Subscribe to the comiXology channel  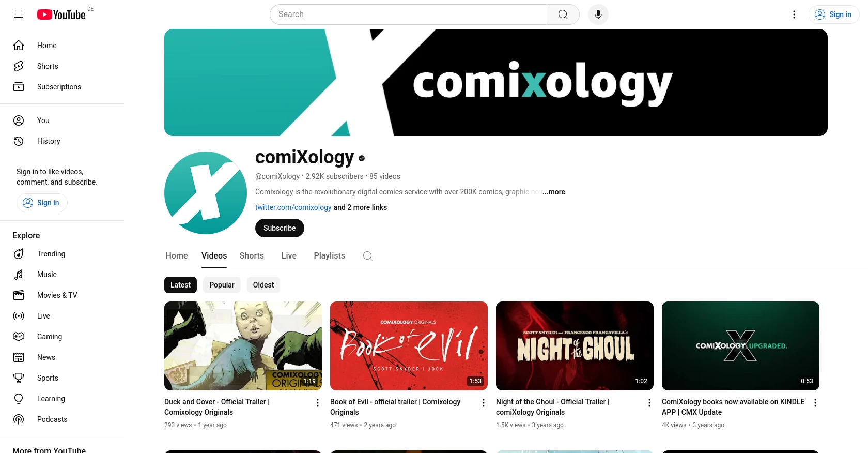(x=280, y=228)
